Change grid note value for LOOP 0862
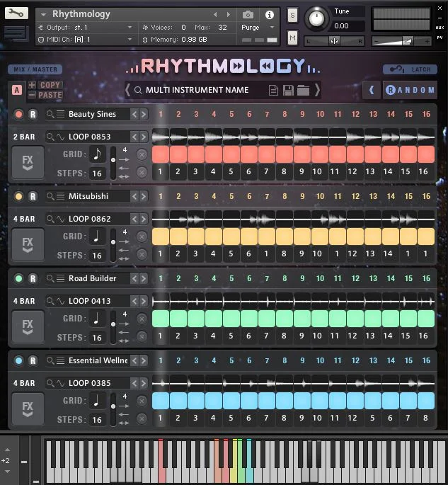The width and height of the screenshot is (448, 485). [x=97, y=236]
